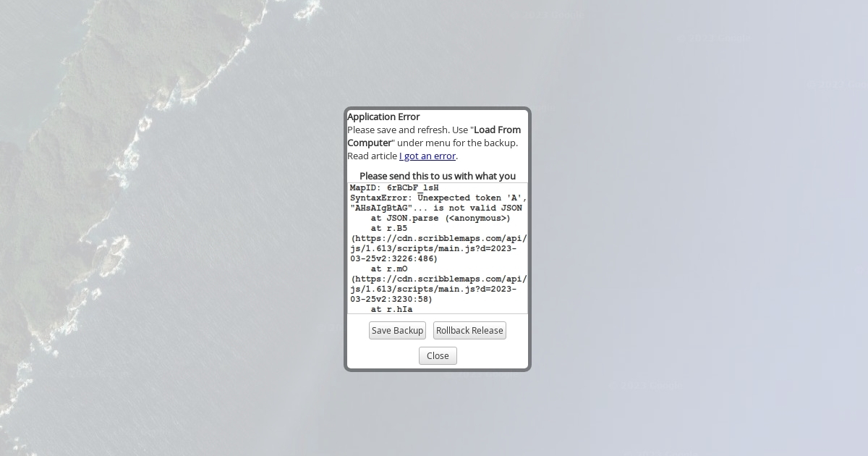
Task: Click 'Please send this to us' text
Action: point(438,176)
